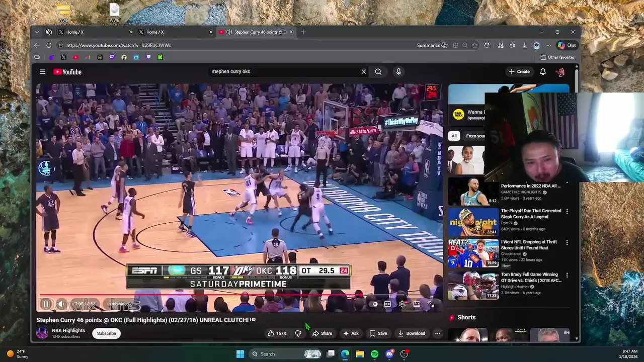The height and width of the screenshot is (362, 644).
Task: Clear the YouTube search text
Action: point(364,71)
